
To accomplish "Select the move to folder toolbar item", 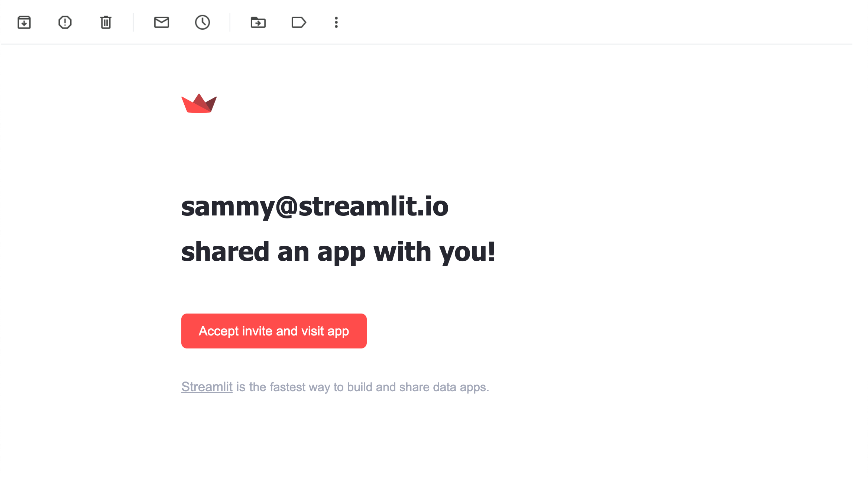I will tap(257, 22).
